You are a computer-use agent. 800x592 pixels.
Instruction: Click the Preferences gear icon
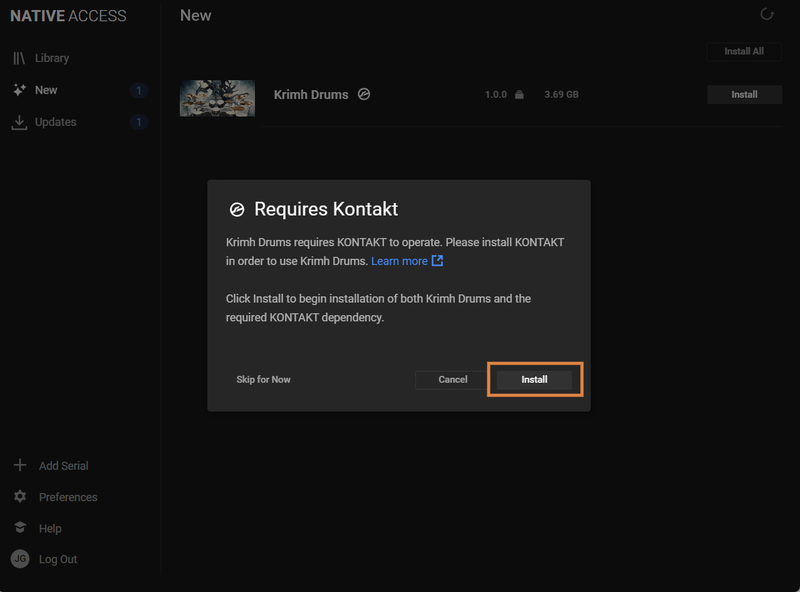[x=20, y=497]
